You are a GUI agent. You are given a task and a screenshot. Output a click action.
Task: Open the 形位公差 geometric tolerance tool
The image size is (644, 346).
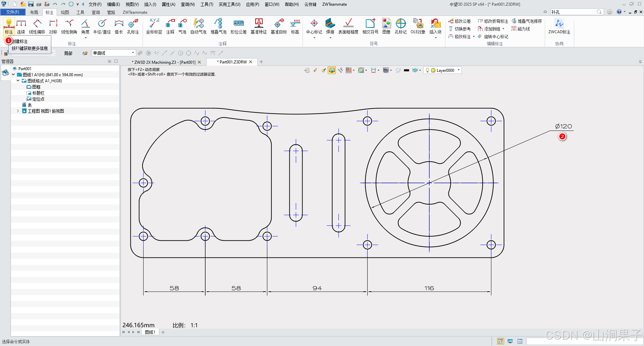coord(238,27)
